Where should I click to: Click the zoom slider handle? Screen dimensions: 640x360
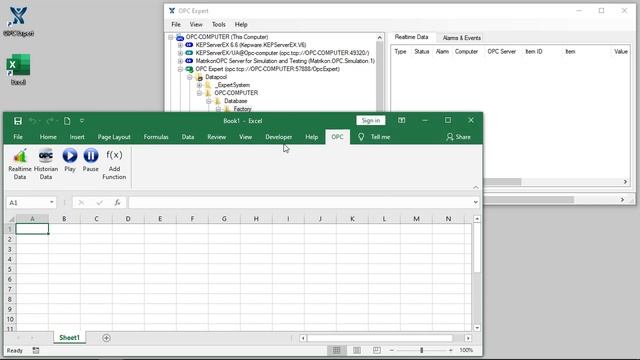[422, 350]
